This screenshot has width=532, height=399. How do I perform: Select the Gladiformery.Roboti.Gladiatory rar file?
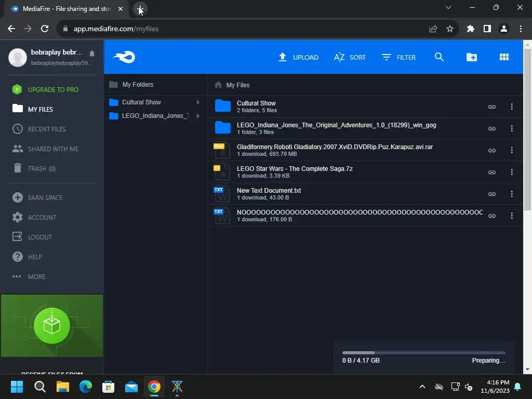(x=365, y=150)
